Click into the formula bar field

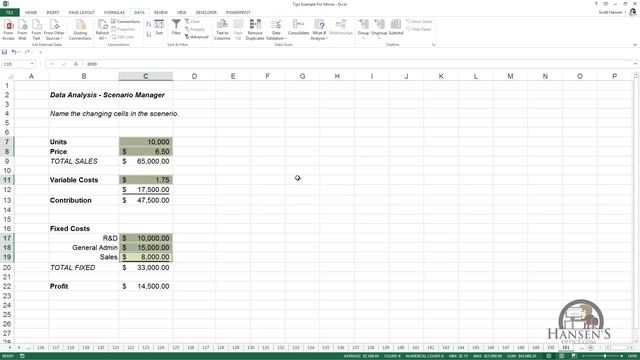tap(358, 64)
